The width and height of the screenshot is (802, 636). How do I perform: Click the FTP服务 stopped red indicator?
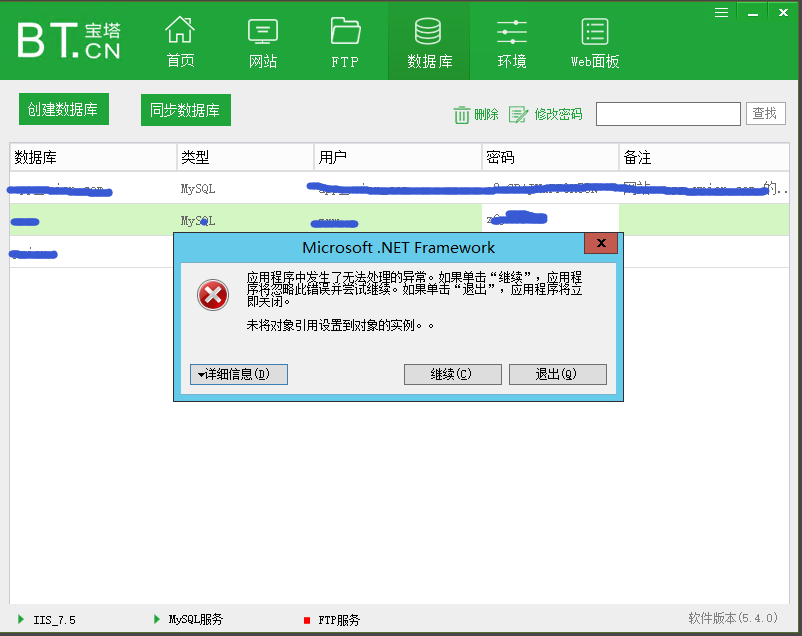[x=307, y=620]
